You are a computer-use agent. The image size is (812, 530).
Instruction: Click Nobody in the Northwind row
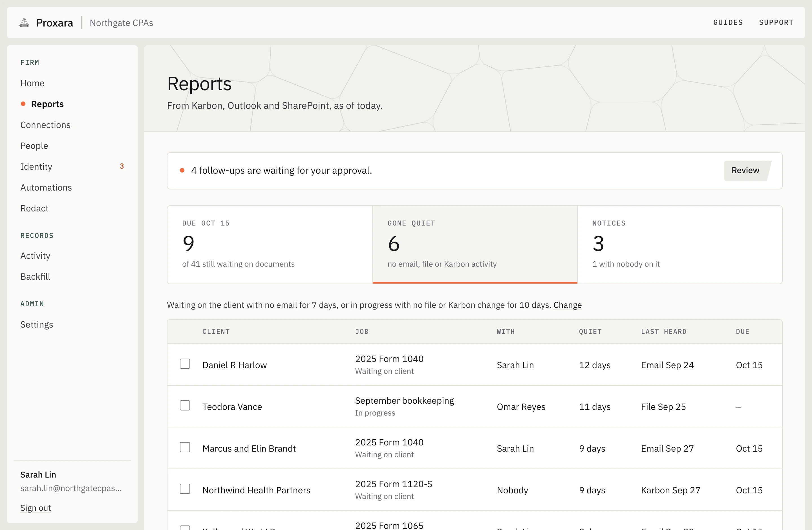512,490
